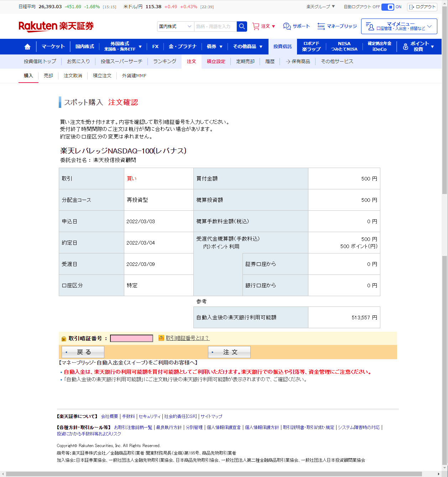Open the 外国株式 navigation dropdown
Viewport: 448px width, 477px height.
click(x=123, y=47)
